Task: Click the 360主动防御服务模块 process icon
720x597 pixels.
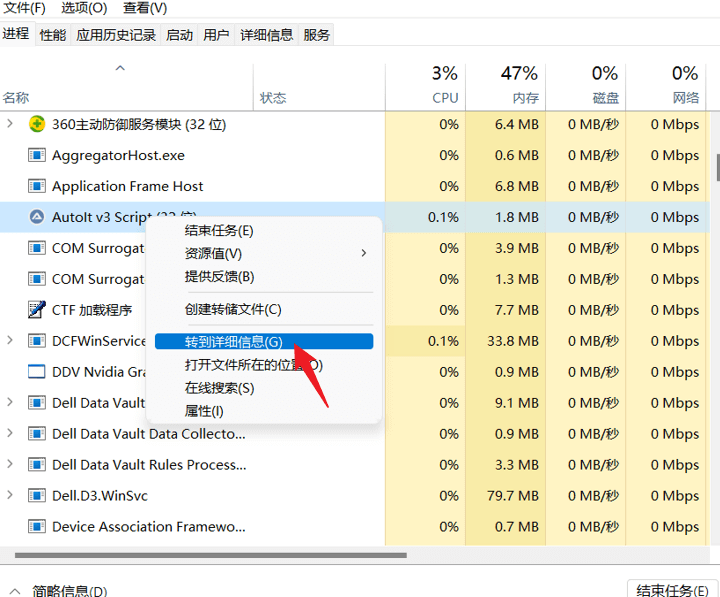Action: (x=37, y=124)
